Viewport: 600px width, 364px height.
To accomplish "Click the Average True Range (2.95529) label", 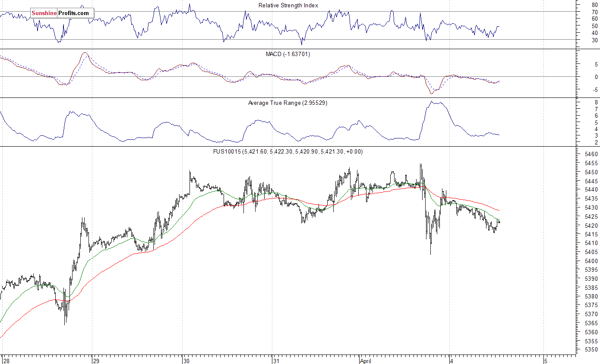I will pos(287,103).
